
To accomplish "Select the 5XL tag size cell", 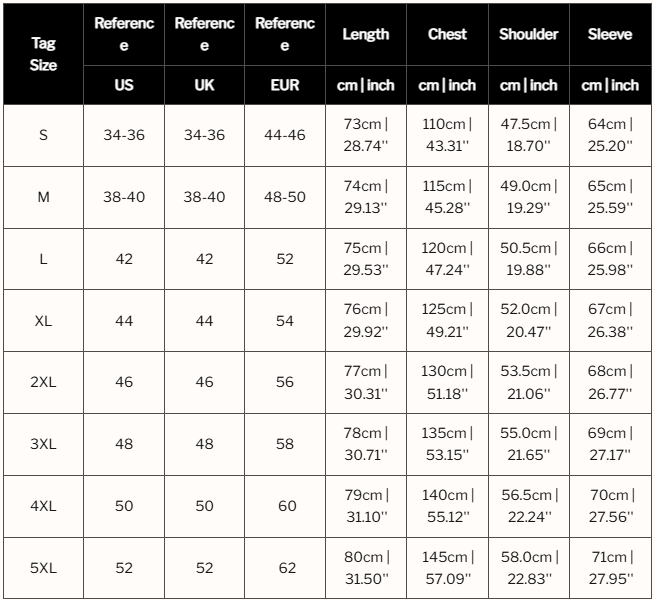I will click(43, 567).
